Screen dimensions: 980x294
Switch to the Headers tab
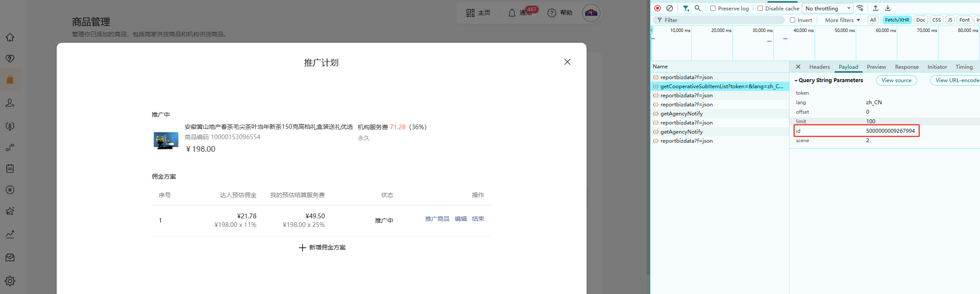coord(819,67)
